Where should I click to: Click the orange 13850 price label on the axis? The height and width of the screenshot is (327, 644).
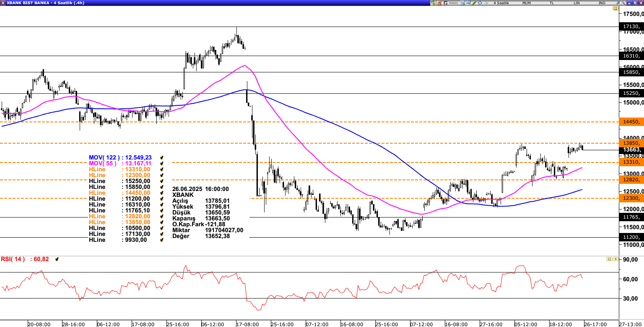click(x=631, y=143)
